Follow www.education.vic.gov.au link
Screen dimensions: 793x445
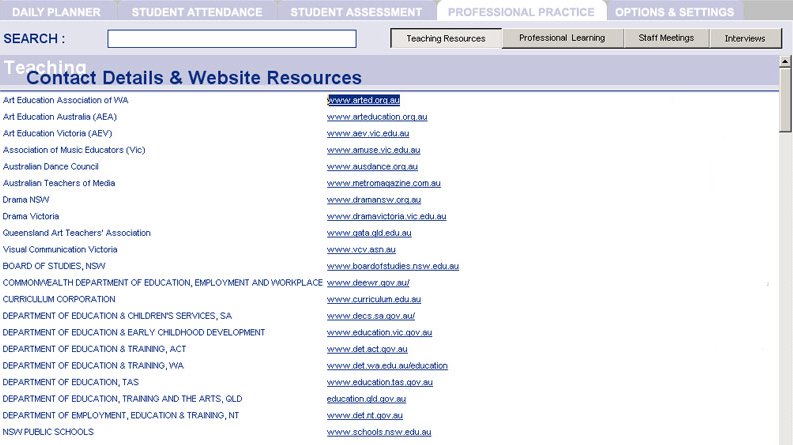click(379, 333)
